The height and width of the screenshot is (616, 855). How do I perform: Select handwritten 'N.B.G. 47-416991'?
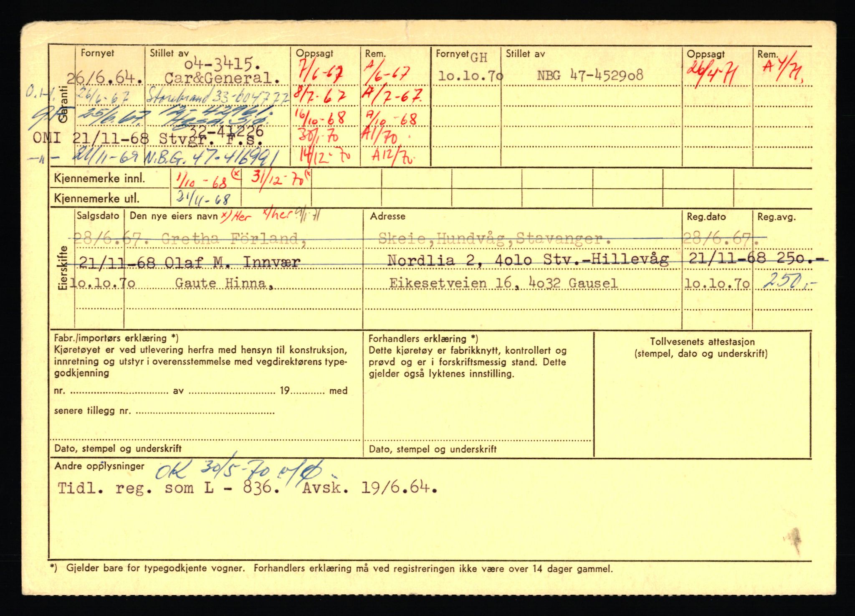point(212,158)
